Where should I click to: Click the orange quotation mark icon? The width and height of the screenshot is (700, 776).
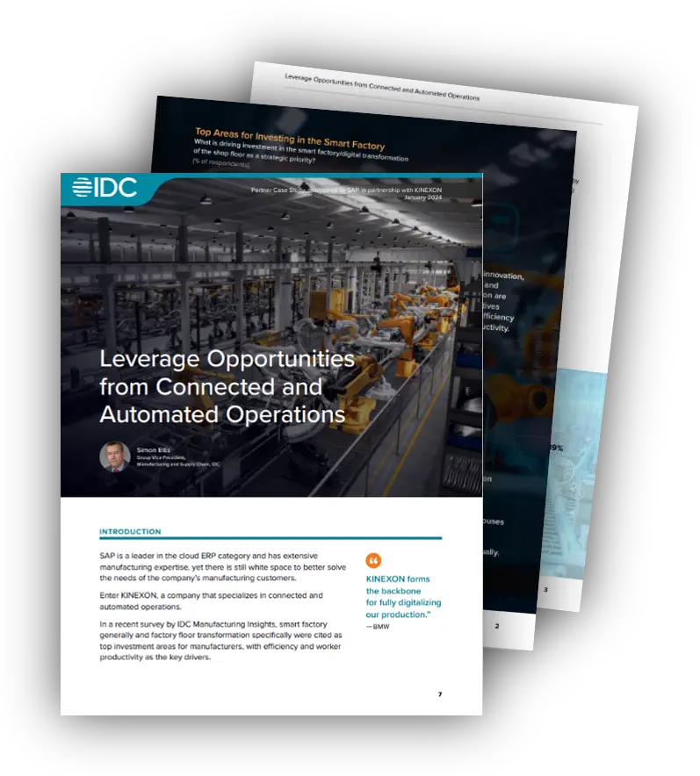373,561
